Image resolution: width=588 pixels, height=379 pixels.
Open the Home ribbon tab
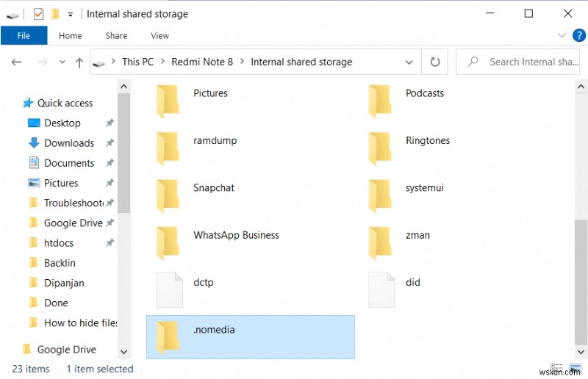pos(70,35)
